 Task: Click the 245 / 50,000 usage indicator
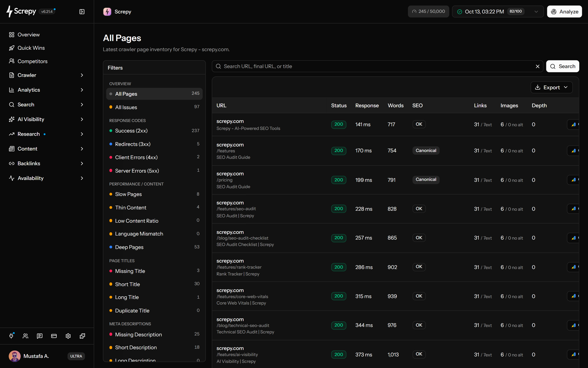428,12
